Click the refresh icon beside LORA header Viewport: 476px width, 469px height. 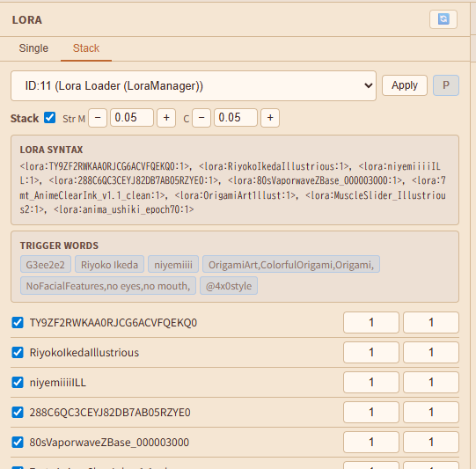point(443,19)
